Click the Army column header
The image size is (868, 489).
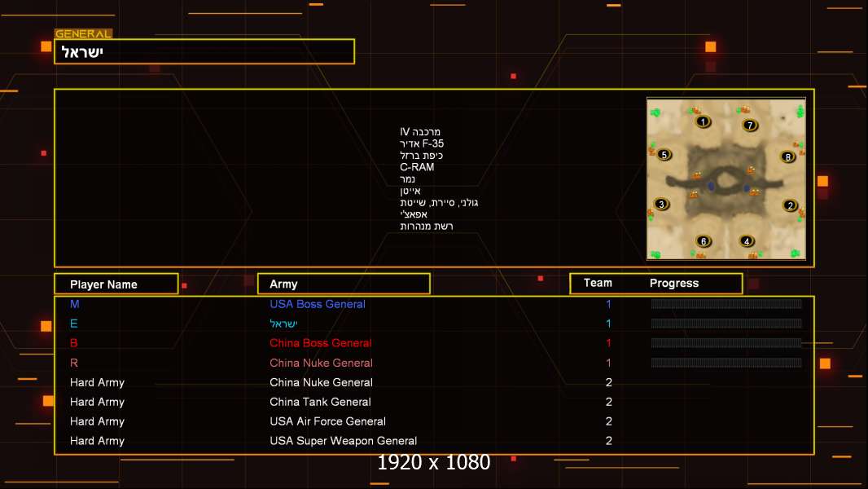point(344,284)
